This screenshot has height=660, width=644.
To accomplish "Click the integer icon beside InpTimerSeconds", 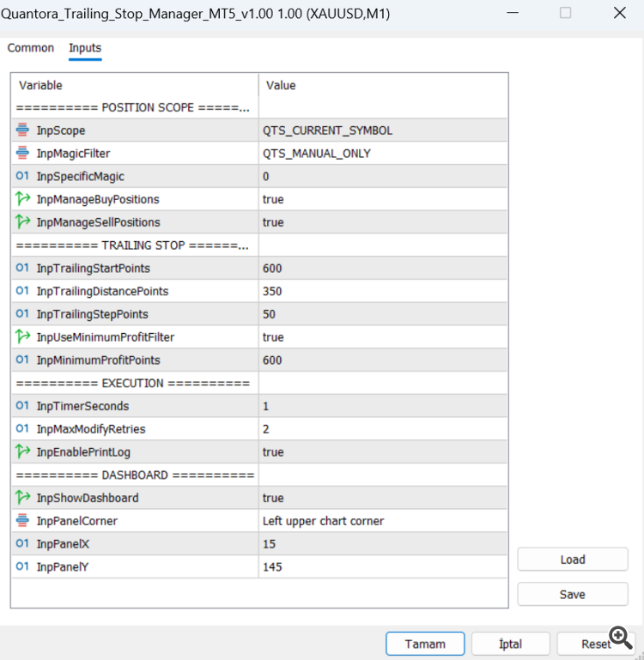I will (x=22, y=406).
